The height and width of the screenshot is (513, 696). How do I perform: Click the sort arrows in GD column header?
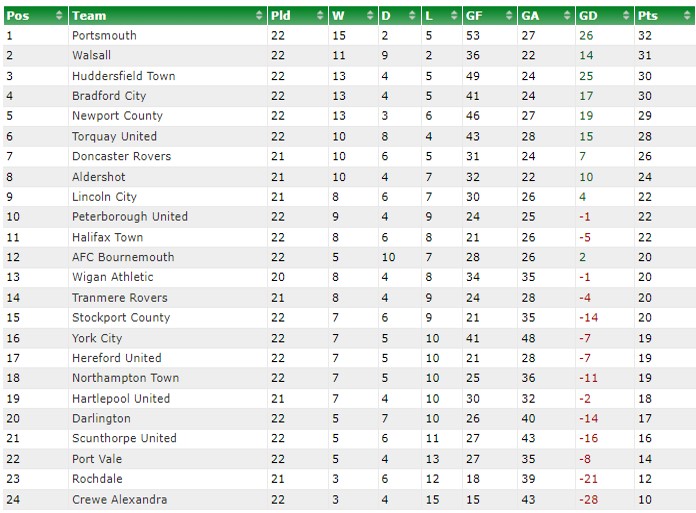pyautogui.click(x=626, y=16)
